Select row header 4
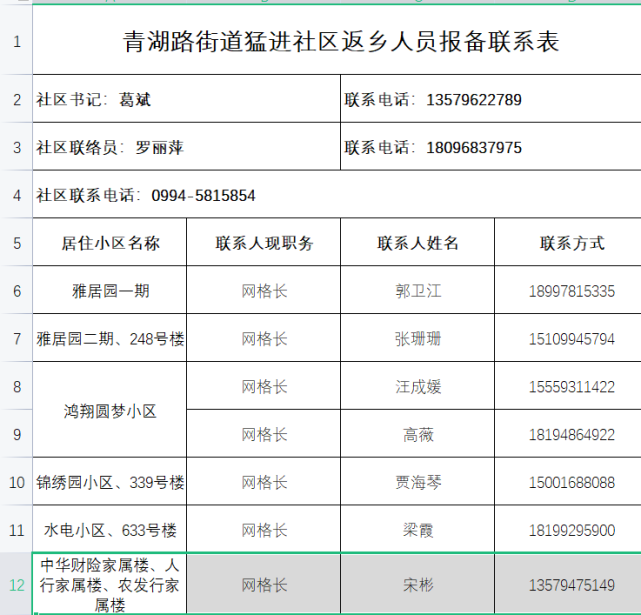Screen dimensions: 641x615 16,195
